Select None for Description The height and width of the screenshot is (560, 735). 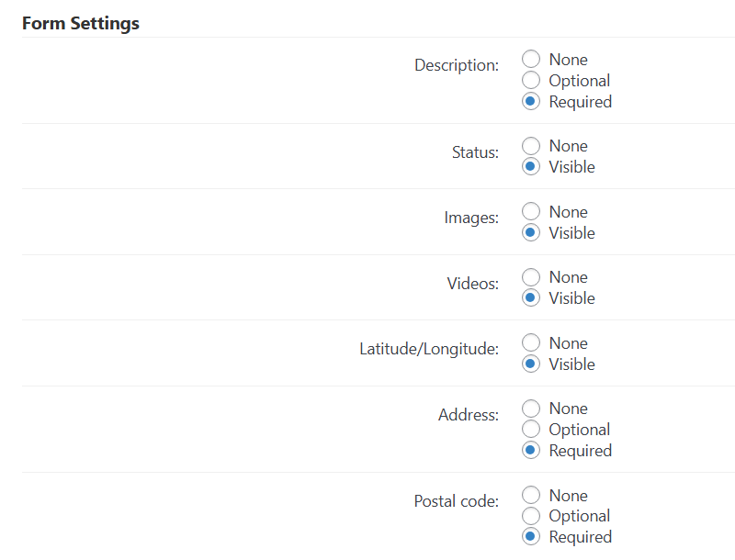[x=531, y=59]
